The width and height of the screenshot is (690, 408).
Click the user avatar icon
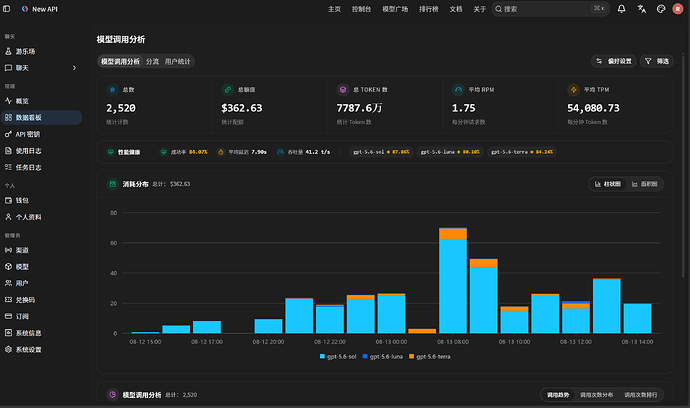click(678, 9)
